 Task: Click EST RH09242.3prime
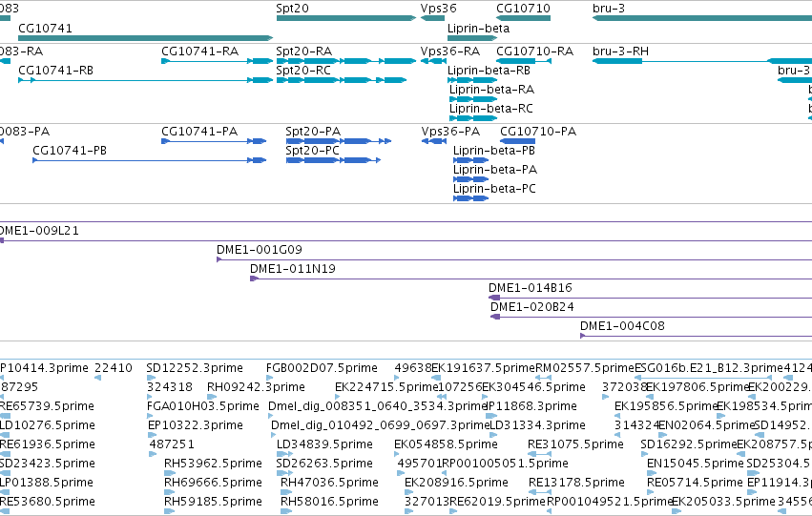pos(212,397)
